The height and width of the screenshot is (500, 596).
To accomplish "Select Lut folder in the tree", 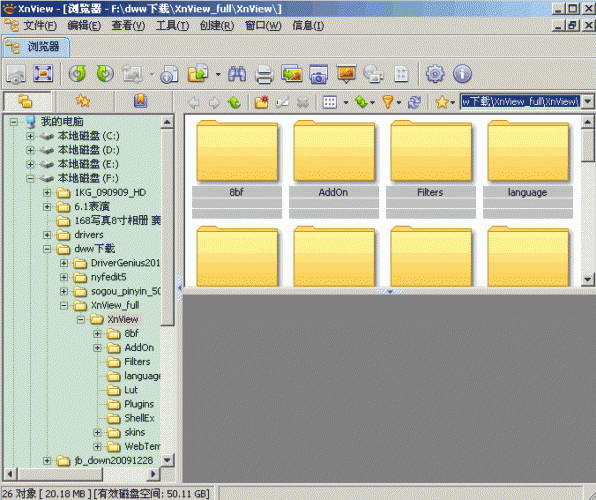I will coord(131,390).
